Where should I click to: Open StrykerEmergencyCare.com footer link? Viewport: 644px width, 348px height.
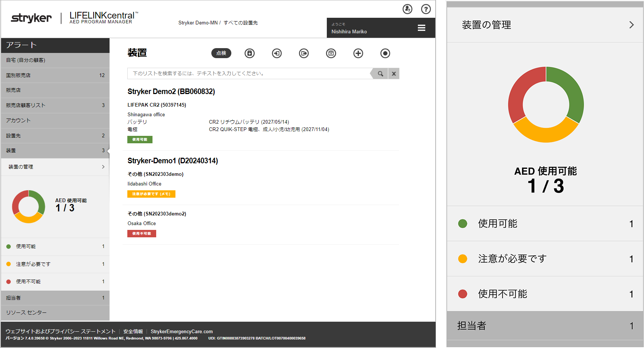coord(182,331)
